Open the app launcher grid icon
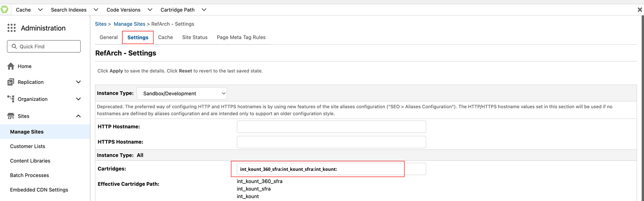 click(x=12, y=28)
